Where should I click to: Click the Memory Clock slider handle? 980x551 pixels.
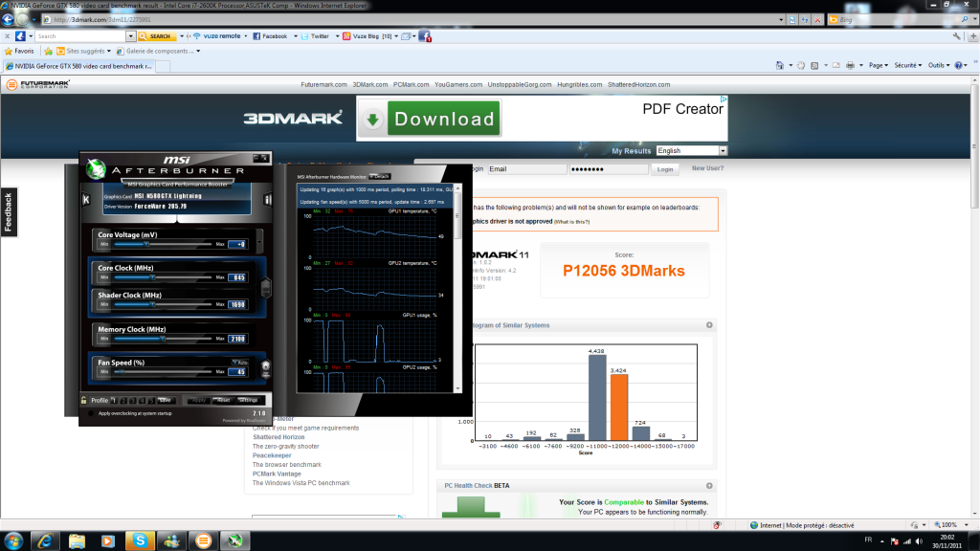coord(163,339)
